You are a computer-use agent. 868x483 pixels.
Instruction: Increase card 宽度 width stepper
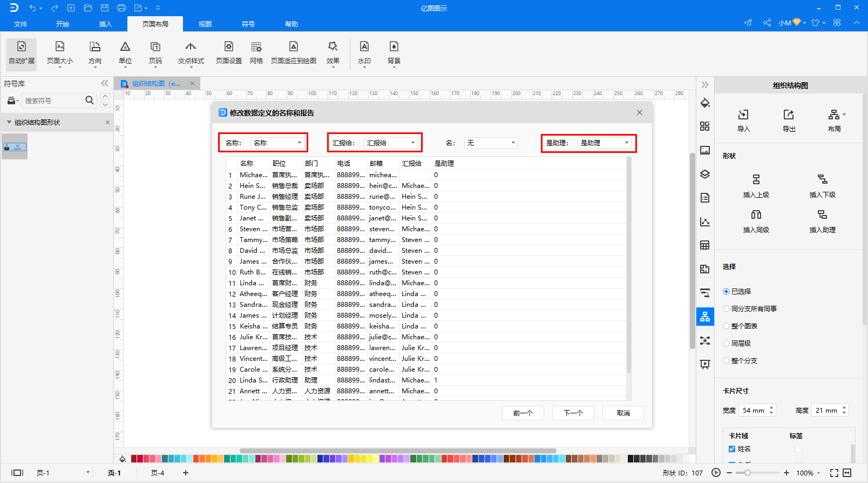(x=771, y=407)
